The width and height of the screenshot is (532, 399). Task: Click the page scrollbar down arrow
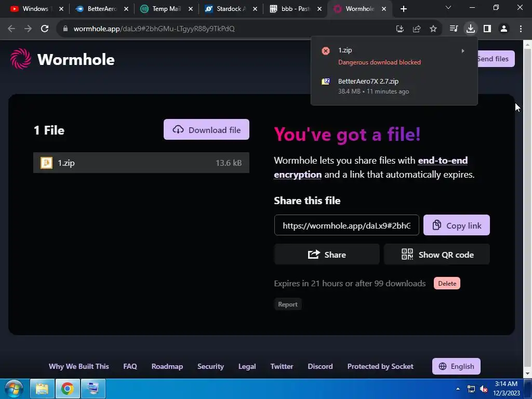click(528, 374)
